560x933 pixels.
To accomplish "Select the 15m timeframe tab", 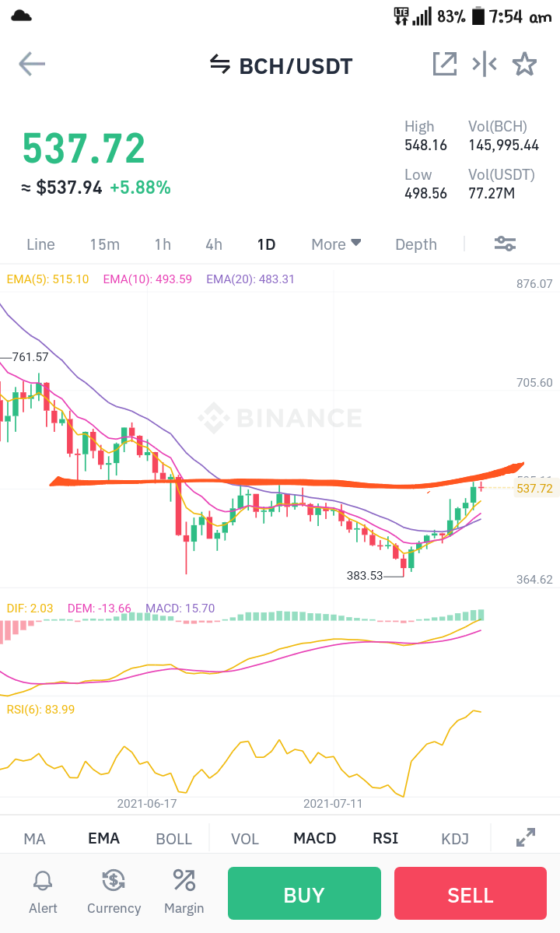I will 105,244.
